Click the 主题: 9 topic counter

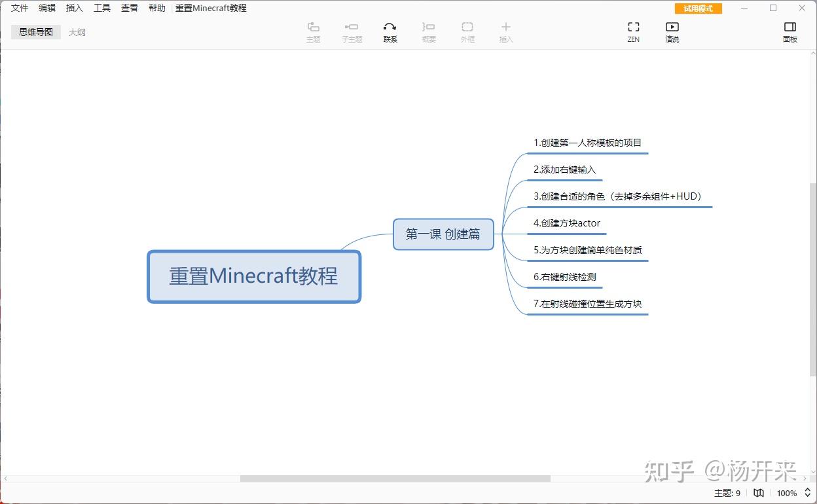[x=727, y=493]
